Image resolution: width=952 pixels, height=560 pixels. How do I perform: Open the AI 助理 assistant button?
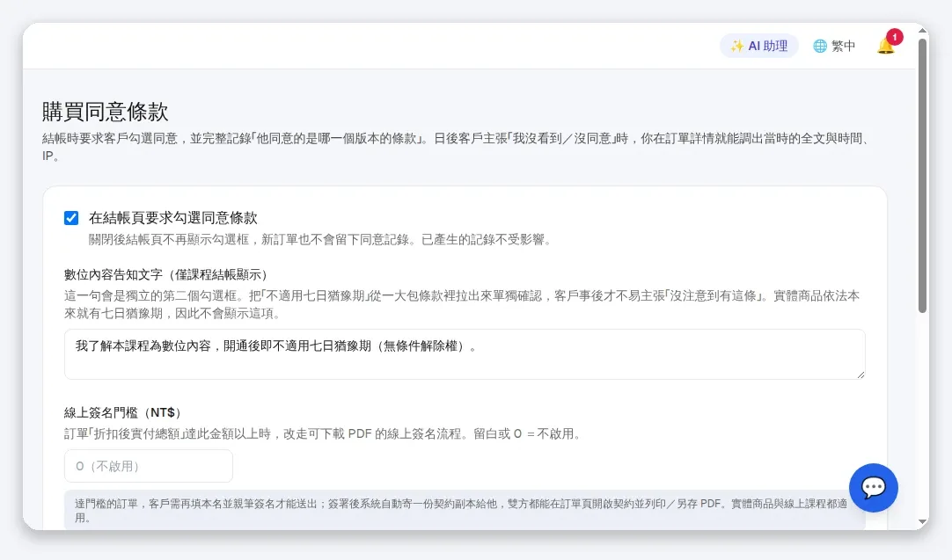pyautogui.click(x=759, y=46)
